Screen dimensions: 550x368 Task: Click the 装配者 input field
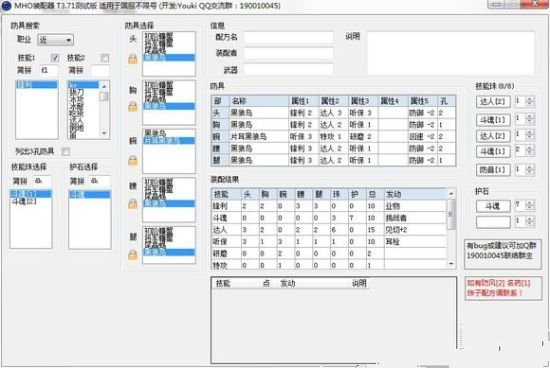tap(288, 53)
